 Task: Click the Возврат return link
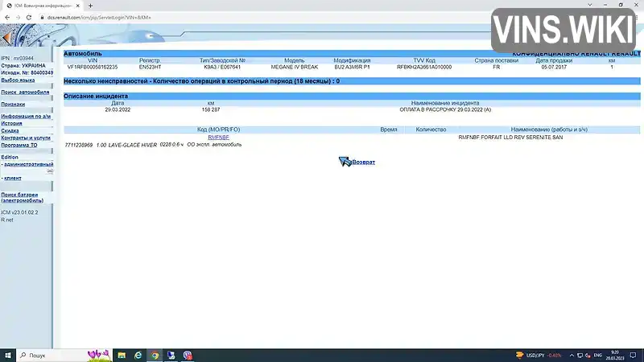(x=364, y=162)
